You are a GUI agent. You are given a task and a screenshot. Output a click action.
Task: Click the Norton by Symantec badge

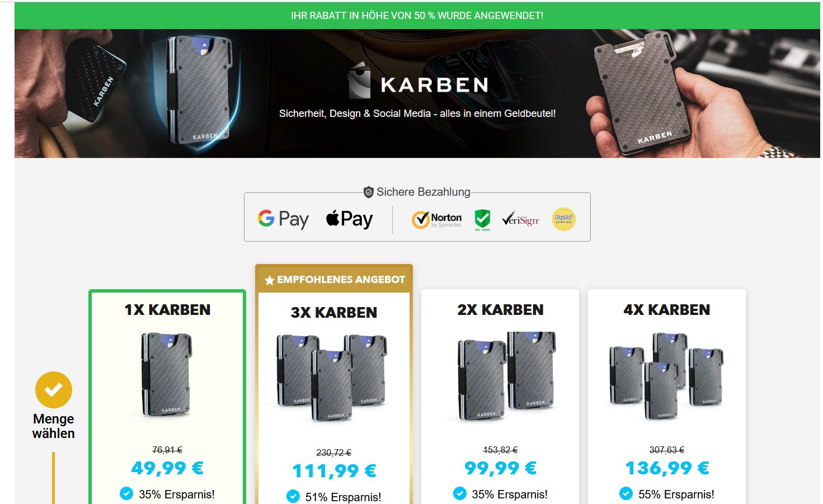437,219
